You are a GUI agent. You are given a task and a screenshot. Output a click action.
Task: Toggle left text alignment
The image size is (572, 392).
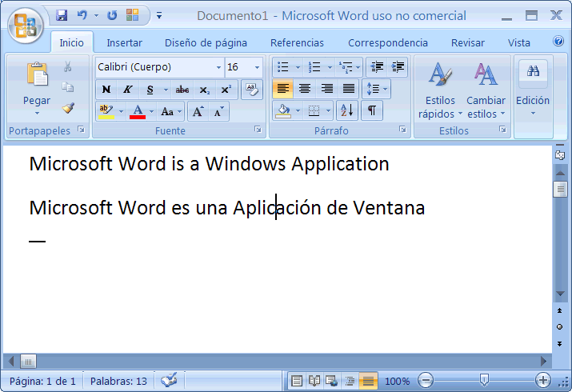pos(282,89)
